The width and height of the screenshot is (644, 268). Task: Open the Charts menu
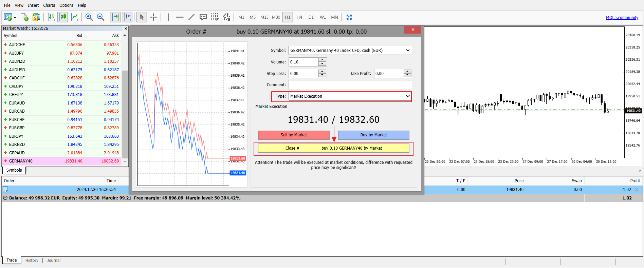point(49,5)
